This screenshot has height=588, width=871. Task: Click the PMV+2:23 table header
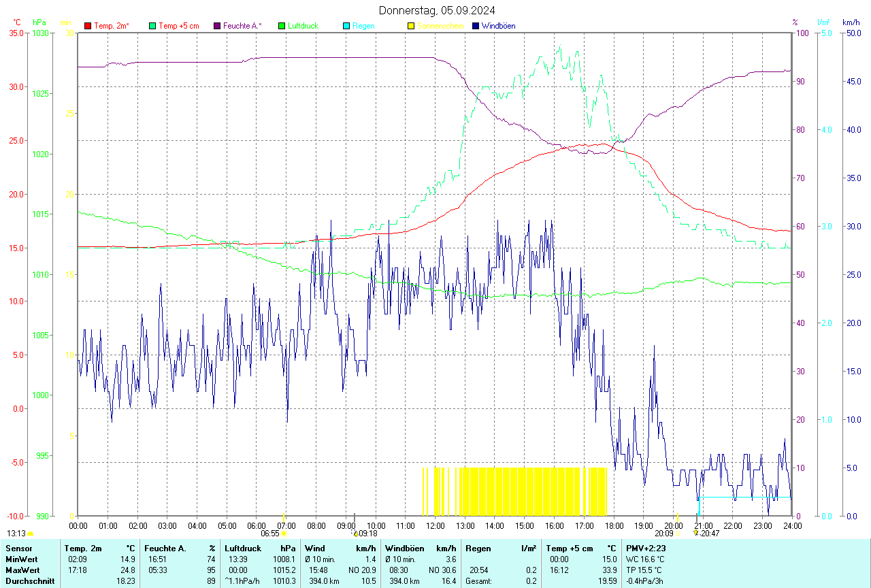point(646,548)
